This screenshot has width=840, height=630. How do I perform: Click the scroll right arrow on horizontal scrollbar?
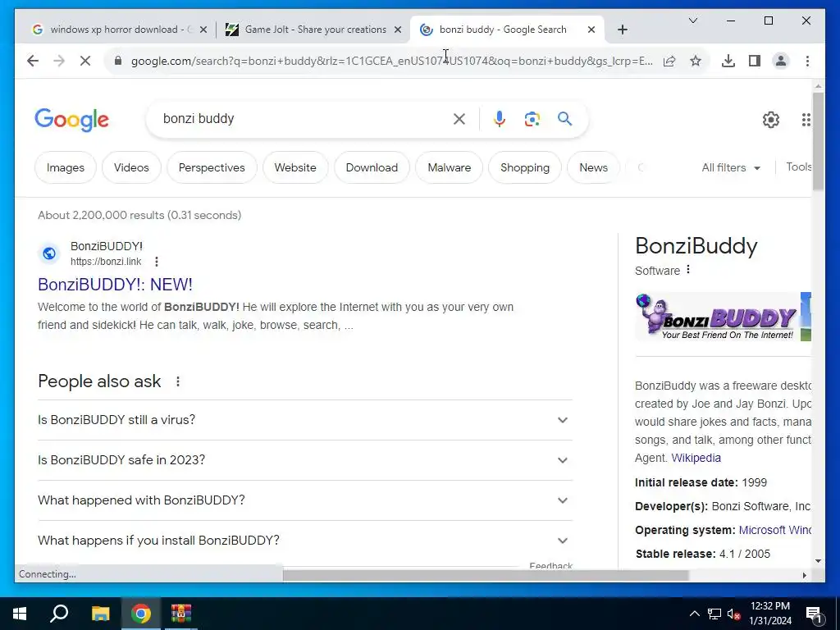[x=804, y=575]
